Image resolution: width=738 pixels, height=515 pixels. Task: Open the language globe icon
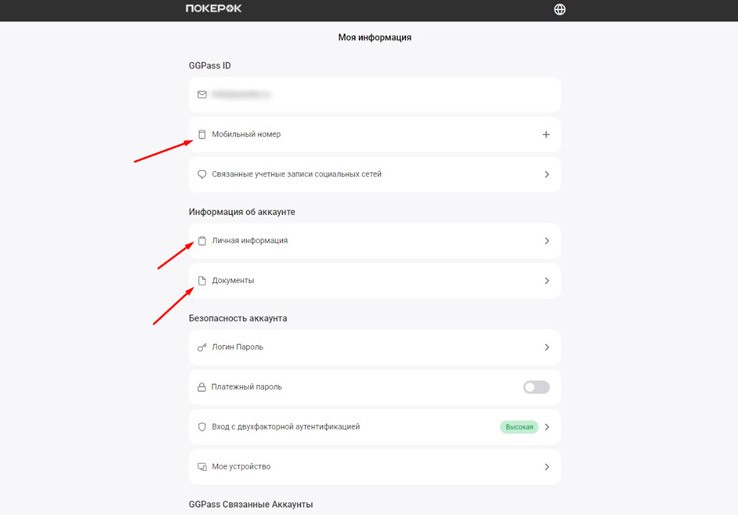click(559, 9)
